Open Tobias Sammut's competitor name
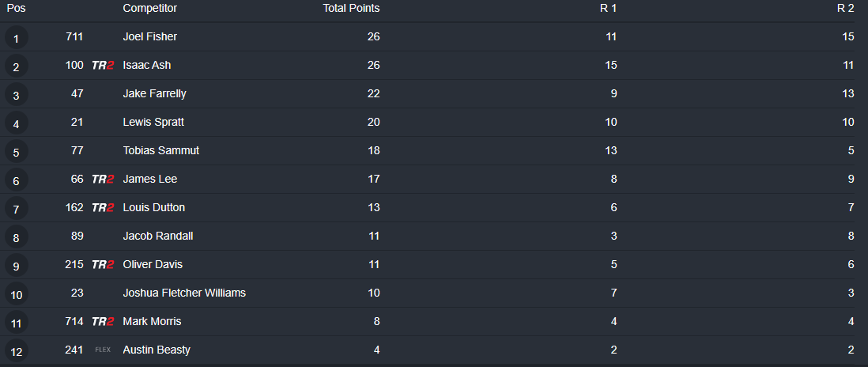868x367 pixels. (x=161, y=151)
